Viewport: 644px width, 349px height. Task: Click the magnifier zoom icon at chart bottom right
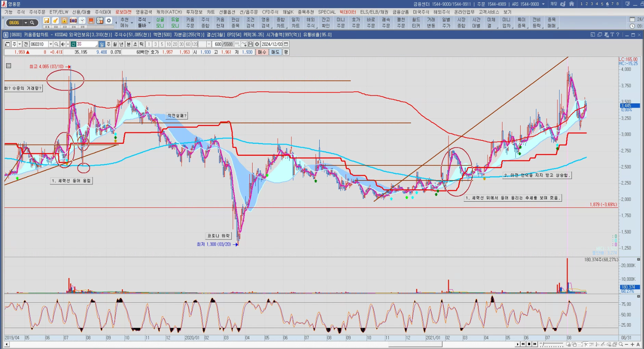point(621,344)
